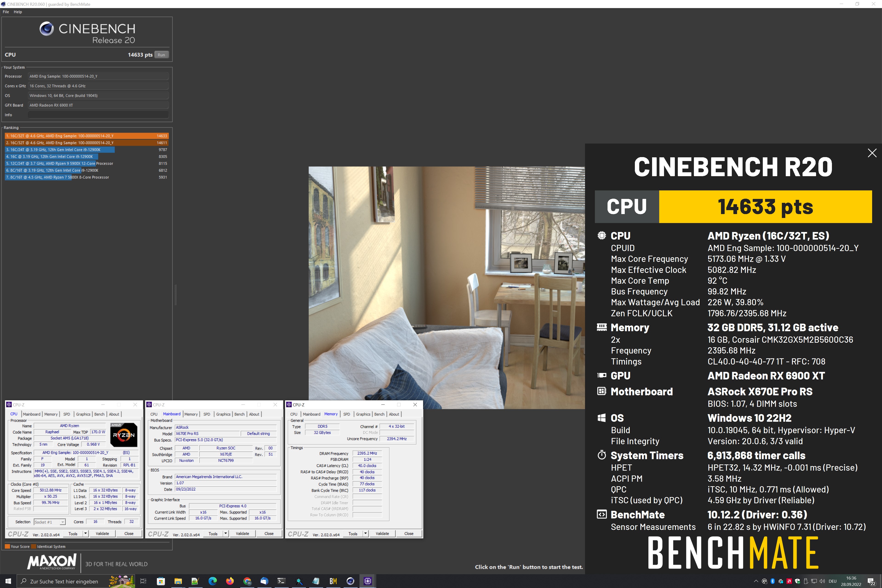Click the Core Speed 5012.88 MHz value
Image resolution: width=882 pixels, height=588 pixels.
[51, 490]
